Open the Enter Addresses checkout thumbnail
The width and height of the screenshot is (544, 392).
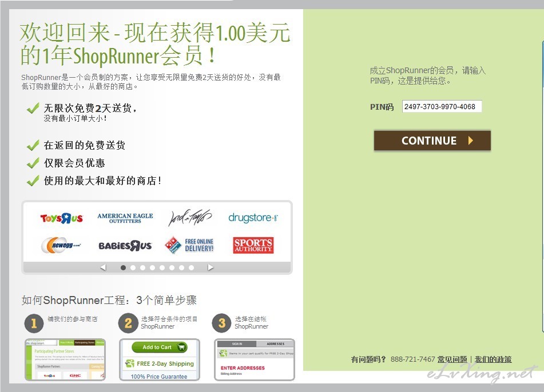pos(255,360)
